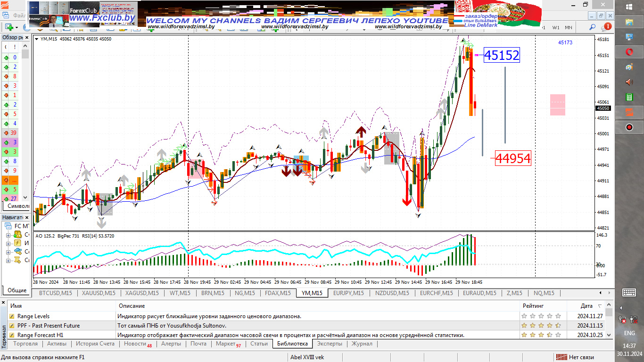Screen dimensions: 644x362
Task: Select the blue 45152 price label on chart
Action: [x=502, y=56]
